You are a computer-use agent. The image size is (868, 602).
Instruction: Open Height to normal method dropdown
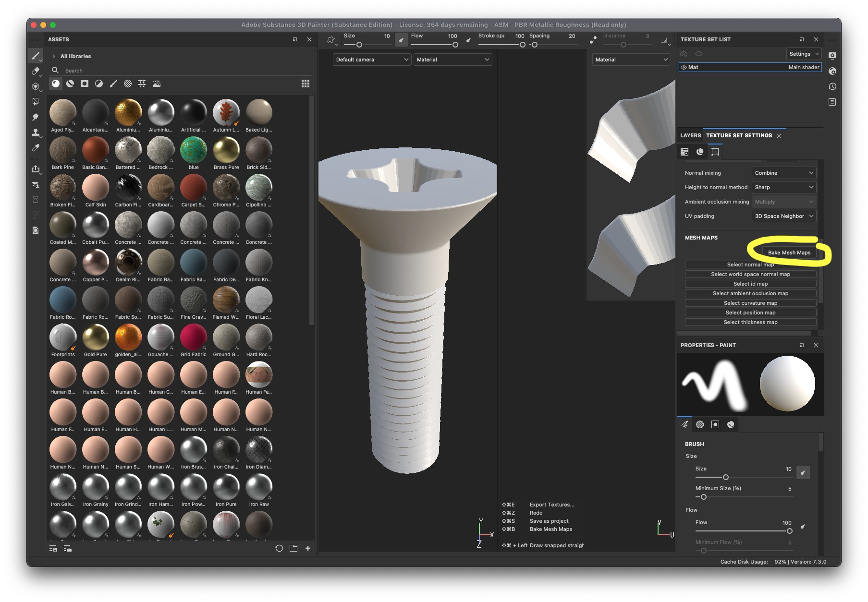tap(784, 187)
